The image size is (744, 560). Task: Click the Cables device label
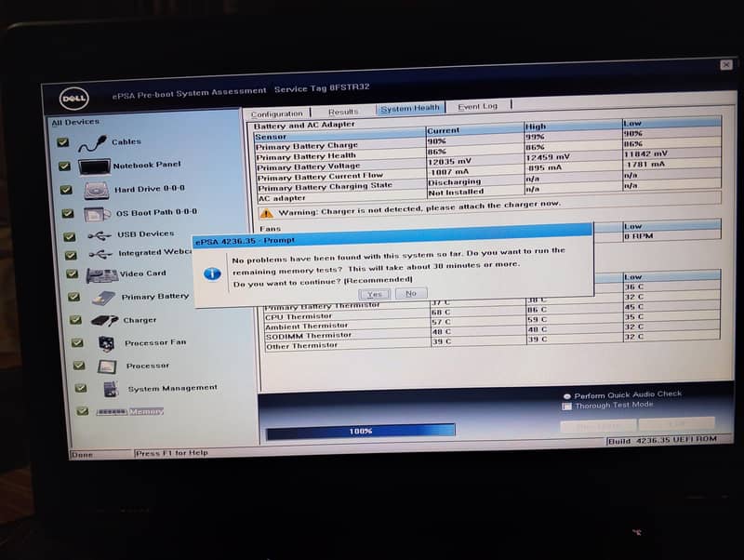tap(126, 142)
